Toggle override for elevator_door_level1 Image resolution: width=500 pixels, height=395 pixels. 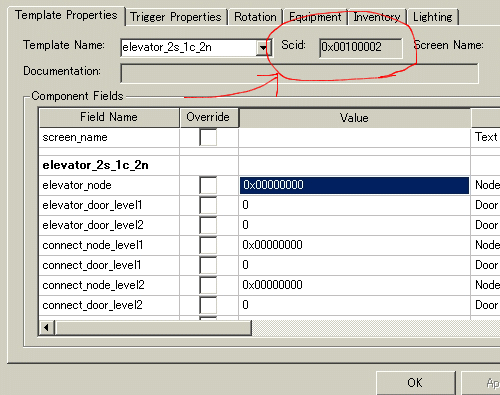(208, 205)
